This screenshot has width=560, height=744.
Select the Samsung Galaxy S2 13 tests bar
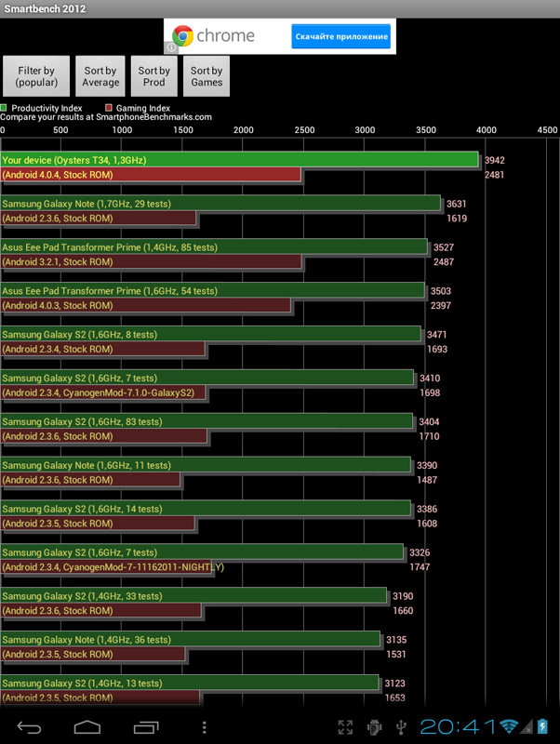click(x=190, y=684)
